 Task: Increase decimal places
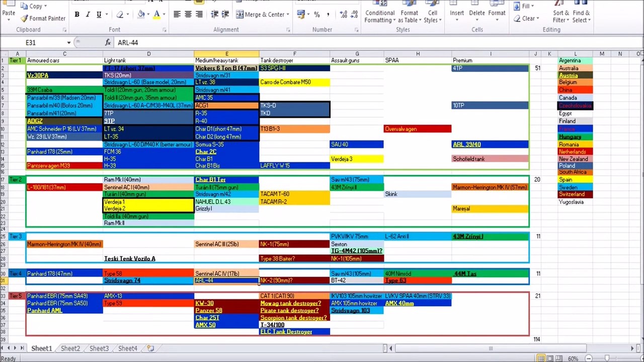[x=344, y=15]
